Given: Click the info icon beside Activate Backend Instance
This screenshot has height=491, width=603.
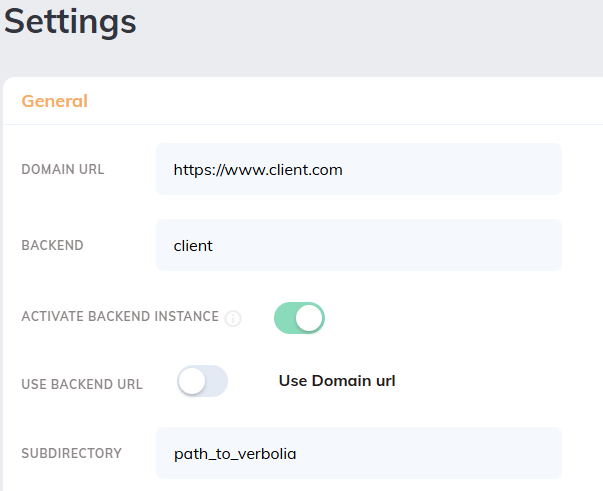Looking at the screenshot, I should (x=233, y=319).
